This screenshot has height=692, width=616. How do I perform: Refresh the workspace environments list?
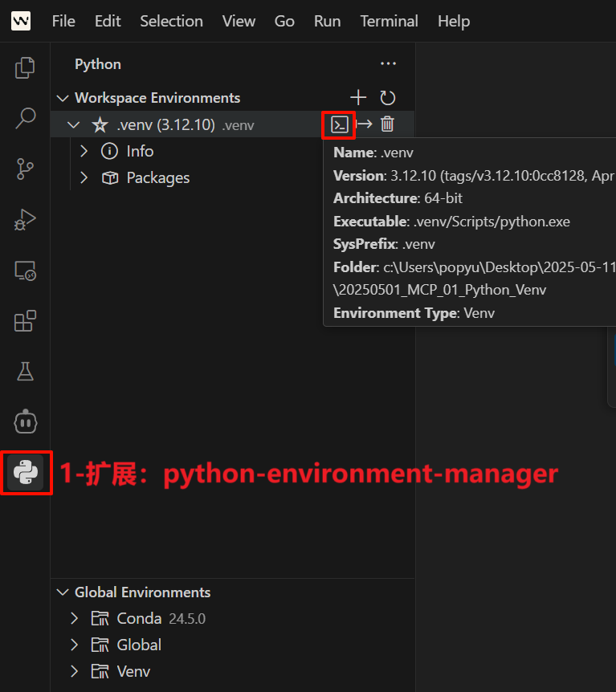(387, 97)
